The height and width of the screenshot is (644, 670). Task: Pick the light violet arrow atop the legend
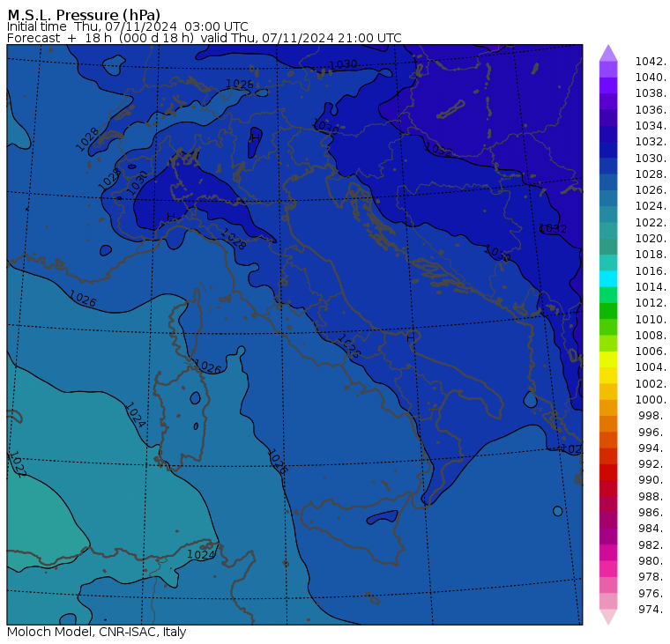pos(608,53)
